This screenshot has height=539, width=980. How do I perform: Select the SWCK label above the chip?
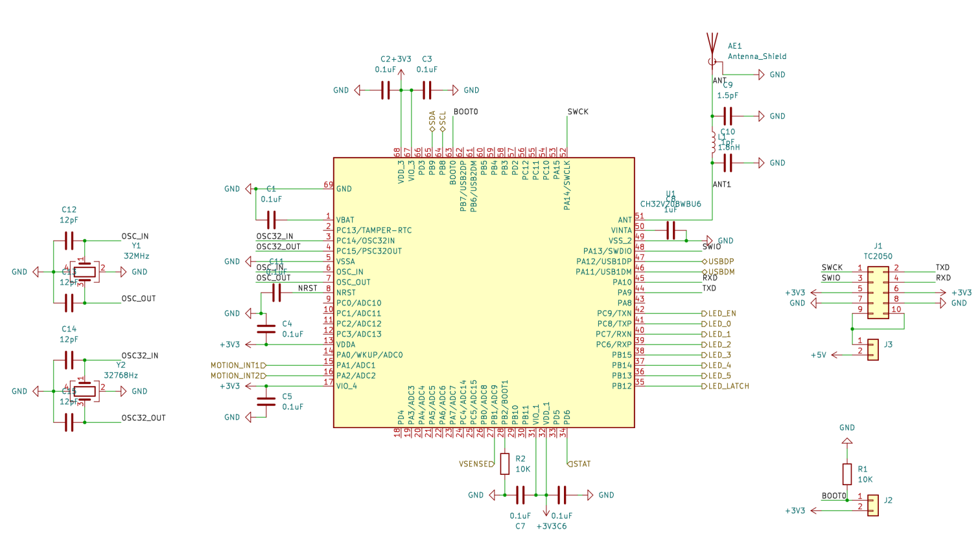(x=577, y=112)
